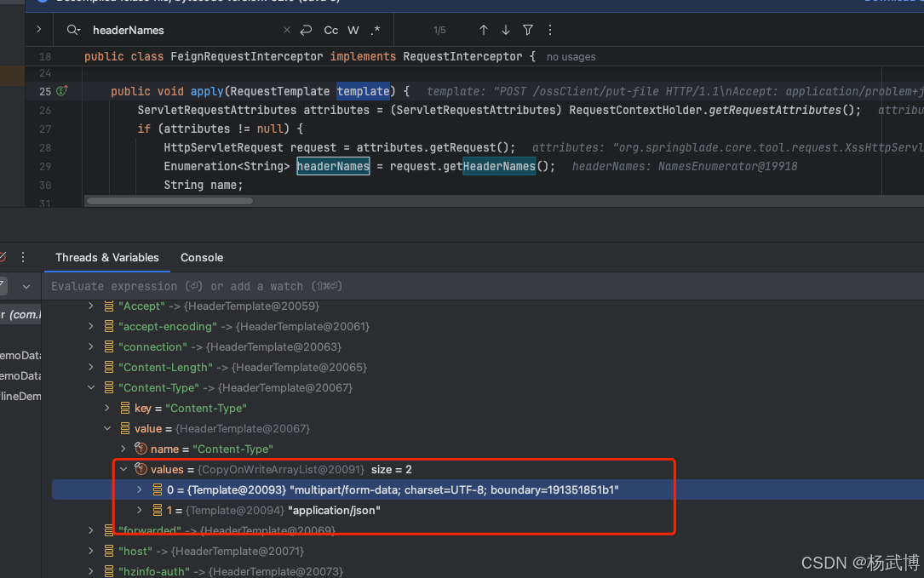The height and width of the screenshot is (578, 924).
Task: Toggle whole words W in search
Action: [x=353, y=30]
